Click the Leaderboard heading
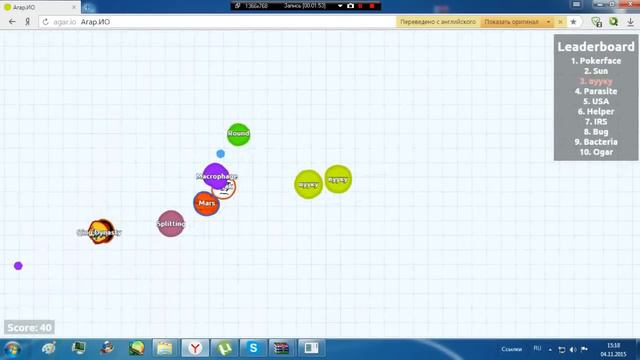 [596, 47]
